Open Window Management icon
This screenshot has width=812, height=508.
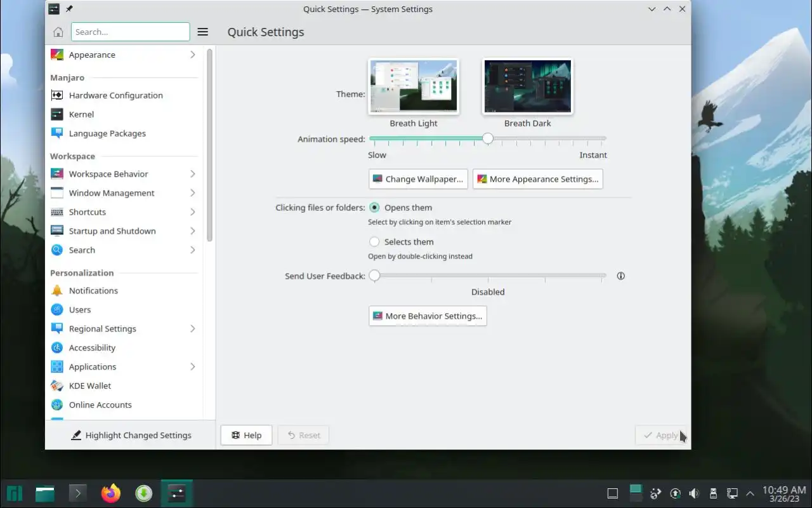pos(57,193)
